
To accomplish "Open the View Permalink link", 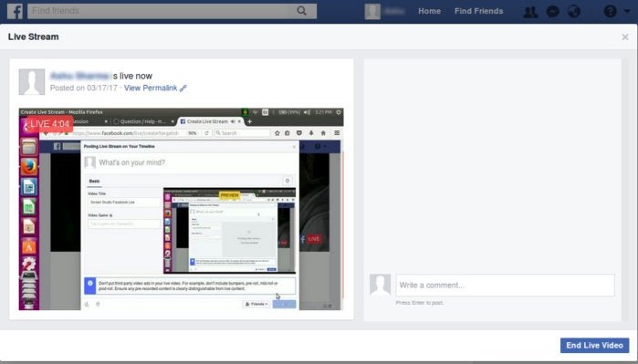I will (x=151, y=88).
